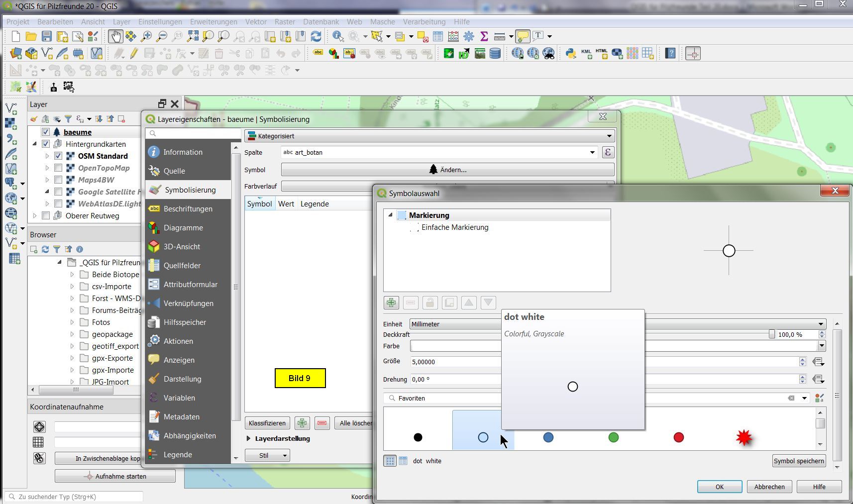Click the green add symbol layer button
The height and width of the screenshot is (504, 853).
391,302
